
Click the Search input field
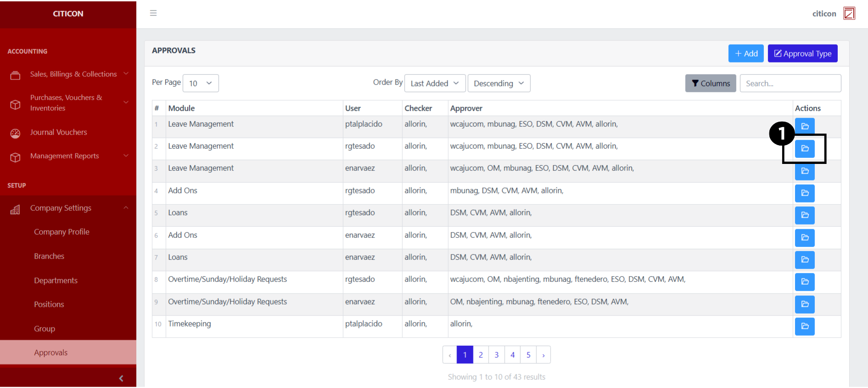pos(790,84)
